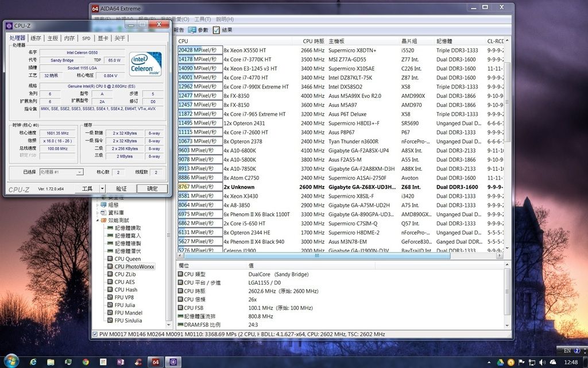The image size is (588, 368).
Task: Switch to the 关于 tab in CPU-Z
Action: tap(120, 38)
